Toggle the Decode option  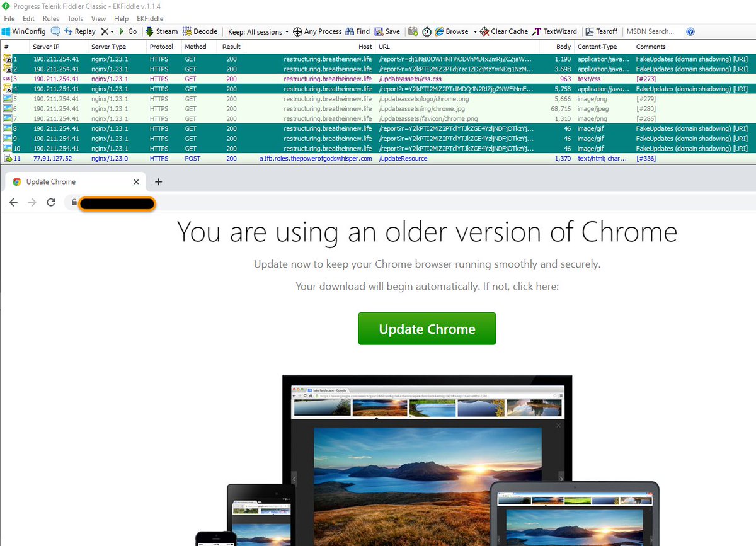click(200, 31)
